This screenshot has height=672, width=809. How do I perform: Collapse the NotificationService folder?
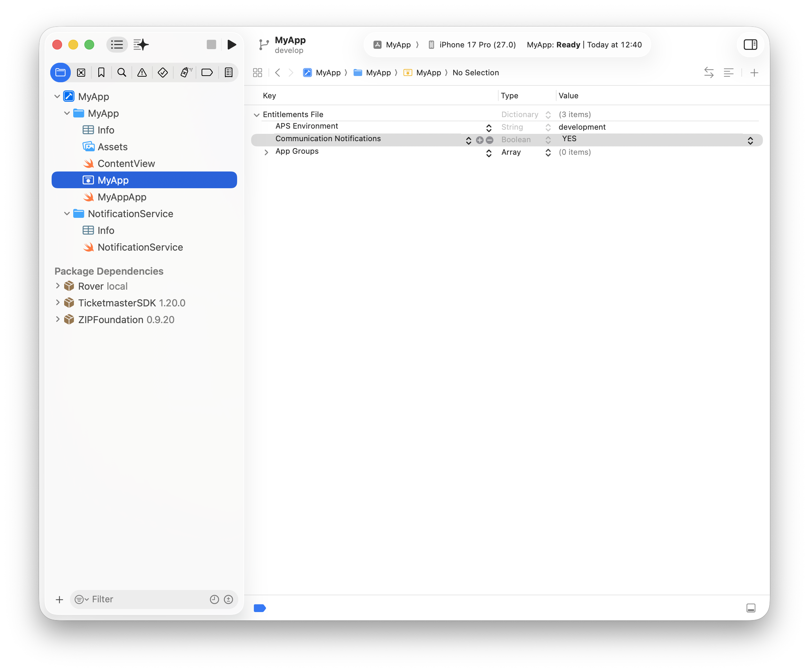pyautogui.click(x=67, y=213)
